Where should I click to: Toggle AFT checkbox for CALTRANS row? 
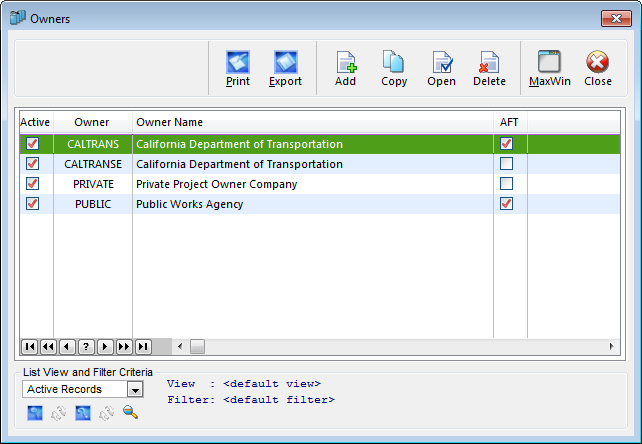pos(506,143)
